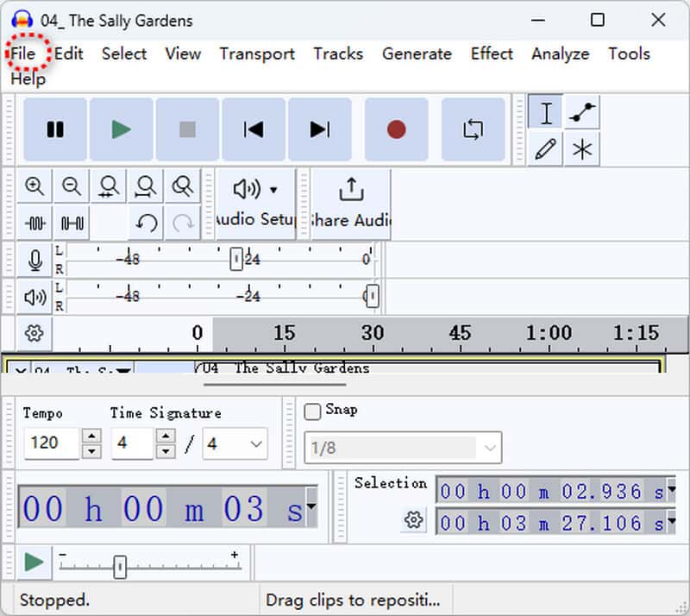Trim audio outside the selection
Viewport: 690px width, 616px height.
[34, 223]
